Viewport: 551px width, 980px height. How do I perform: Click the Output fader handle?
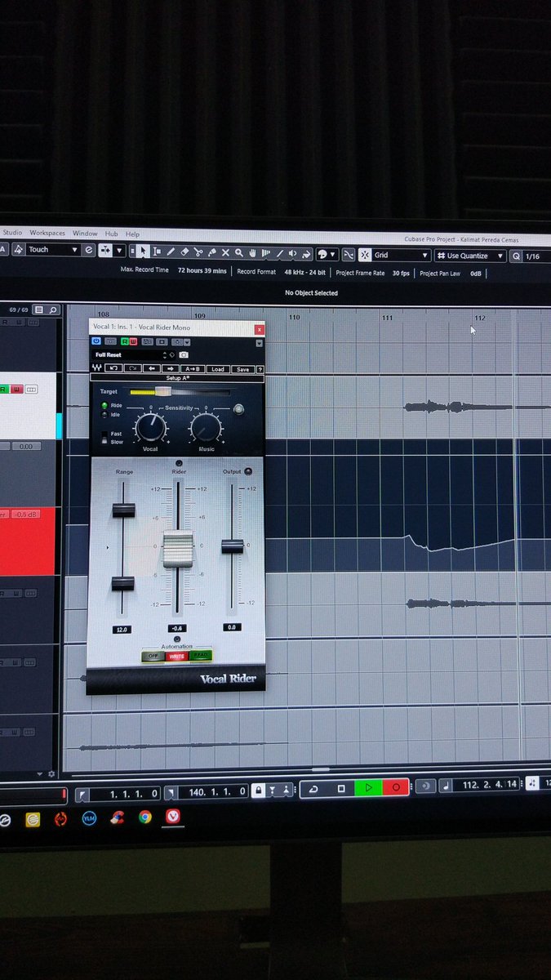pyautogui.click(x=232, y=546)
